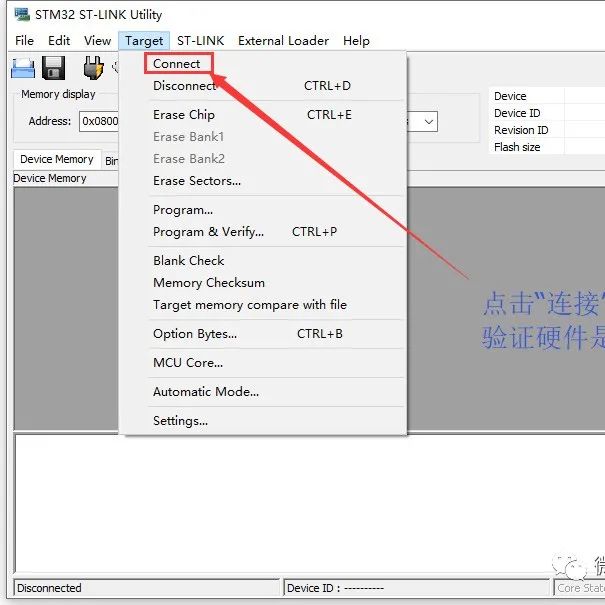Select Erase Bank1 menu entry

coord(262,137)
